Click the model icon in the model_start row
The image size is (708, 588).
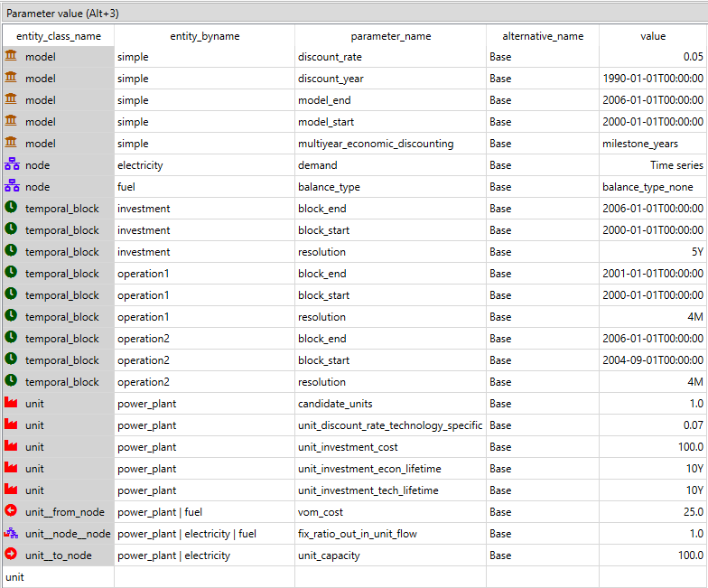pos(11,121)
